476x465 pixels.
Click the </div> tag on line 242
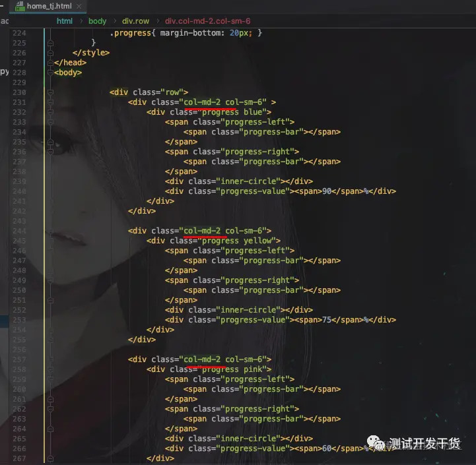click(142, 211)
